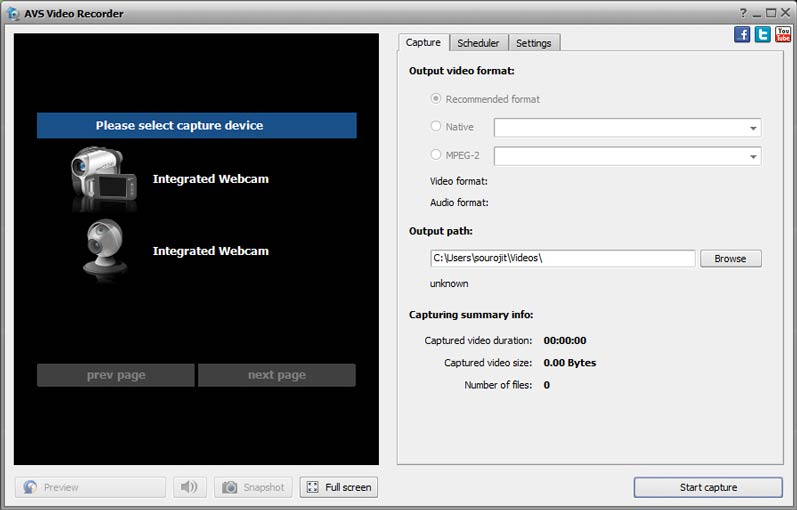
Task: Click the Preview button
Action: click(x=90, y=487)
